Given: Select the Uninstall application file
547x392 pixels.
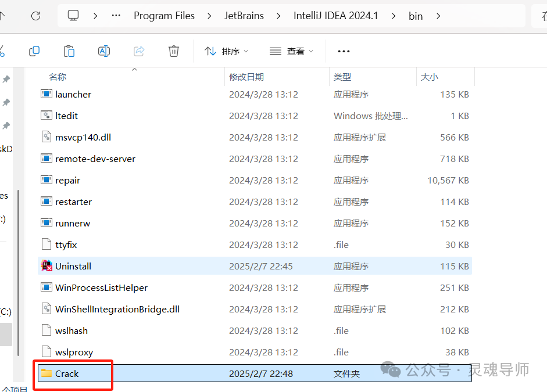Looking at the screenshot, I should click(x=73, y=266).
